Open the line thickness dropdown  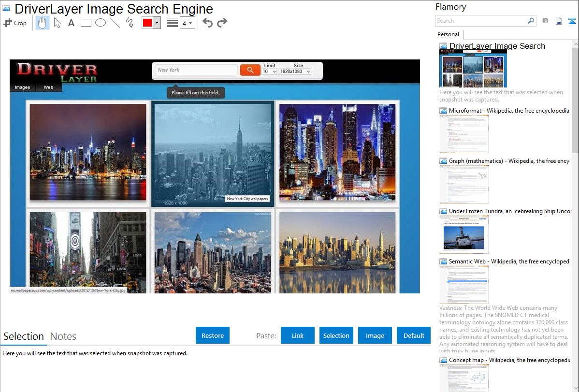187,23
